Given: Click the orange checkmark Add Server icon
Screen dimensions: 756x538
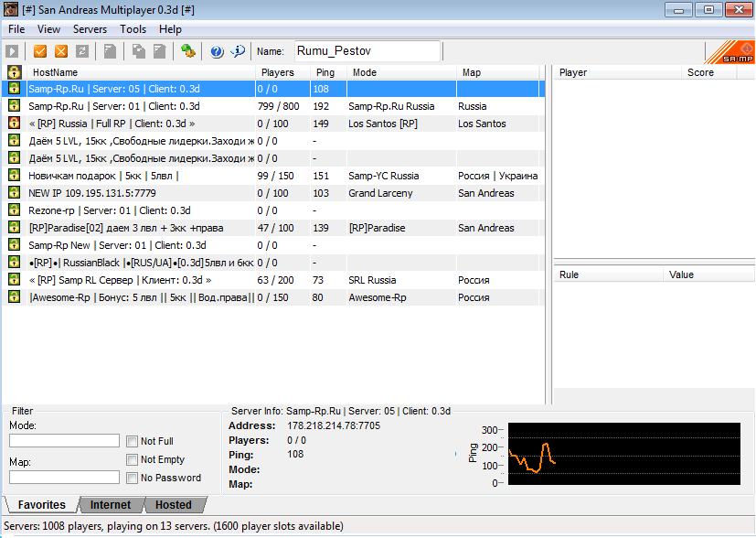Looking at the screenshot, I should [40, 51].
